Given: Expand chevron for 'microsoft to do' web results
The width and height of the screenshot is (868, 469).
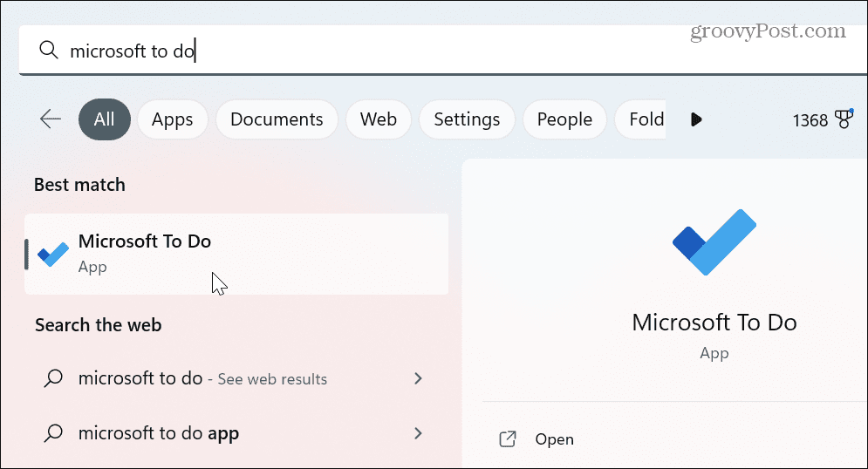Looking at the screenshot, I should [419, 378].
